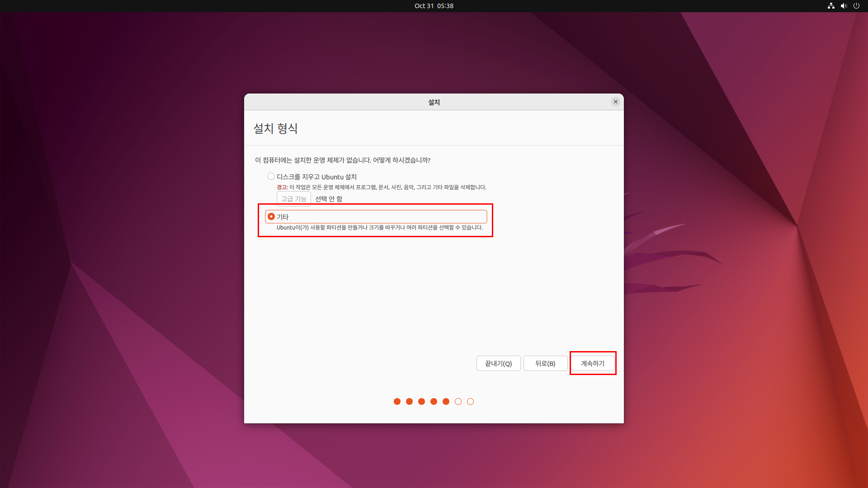Click the volume speaker icon in top bar
This screenshot has height=488, width=868.
(x=844, y=6)
